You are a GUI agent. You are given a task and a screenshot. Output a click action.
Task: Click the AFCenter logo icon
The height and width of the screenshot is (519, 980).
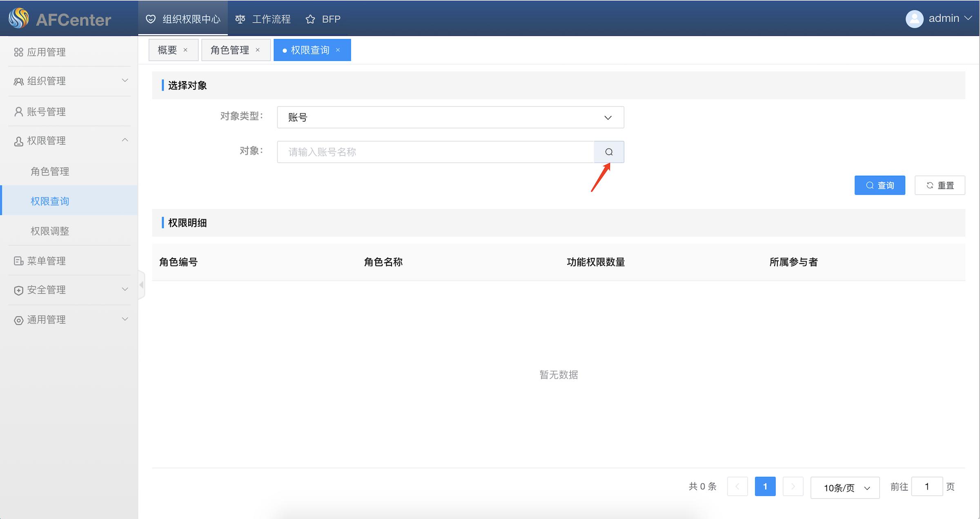[19, 19]
